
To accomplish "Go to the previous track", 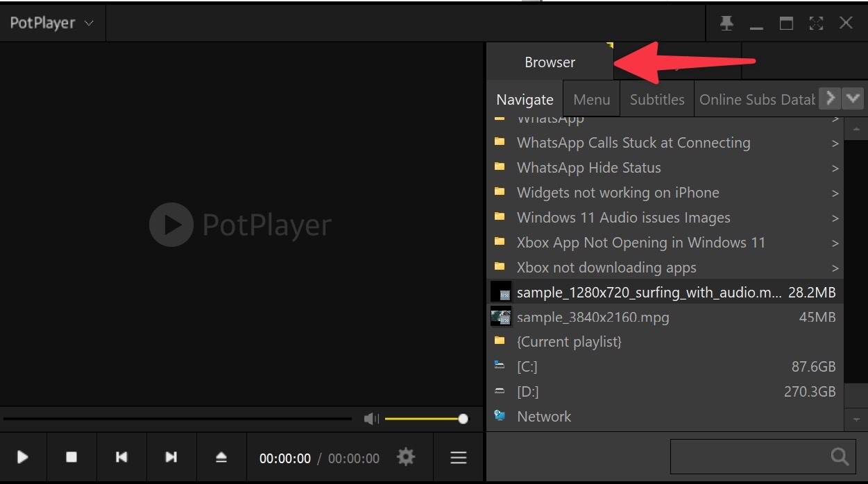I will [x=121, y=457].
